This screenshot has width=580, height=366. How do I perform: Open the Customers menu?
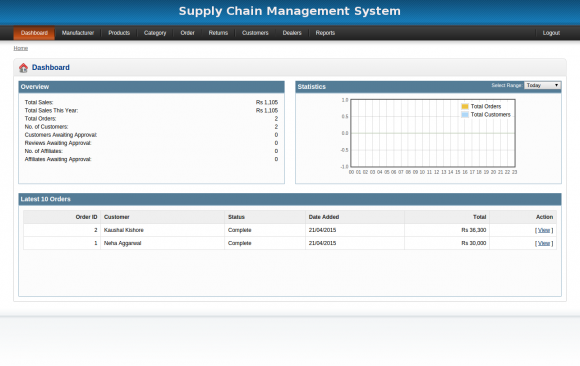point(255,33)
